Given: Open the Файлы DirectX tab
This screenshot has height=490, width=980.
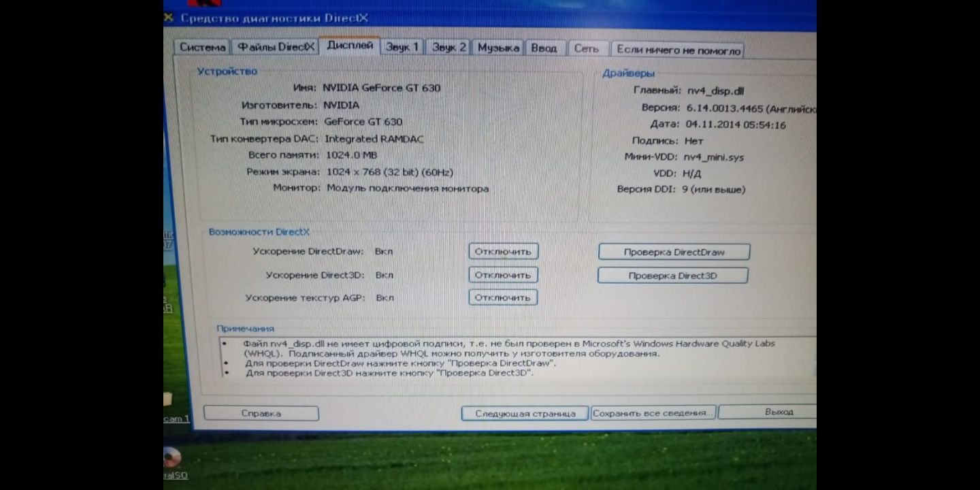Looking at the screenshot, I should click(276, 47).
